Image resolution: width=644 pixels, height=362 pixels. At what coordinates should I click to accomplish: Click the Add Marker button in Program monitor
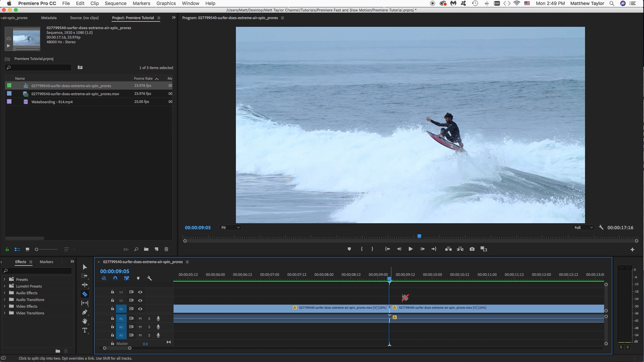[349, 249]
